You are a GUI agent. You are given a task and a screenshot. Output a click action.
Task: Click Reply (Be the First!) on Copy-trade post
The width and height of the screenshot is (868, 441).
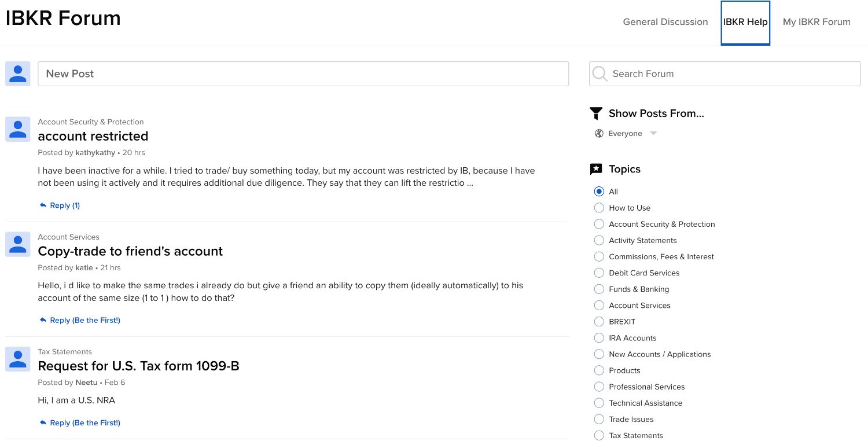[85, 320]
